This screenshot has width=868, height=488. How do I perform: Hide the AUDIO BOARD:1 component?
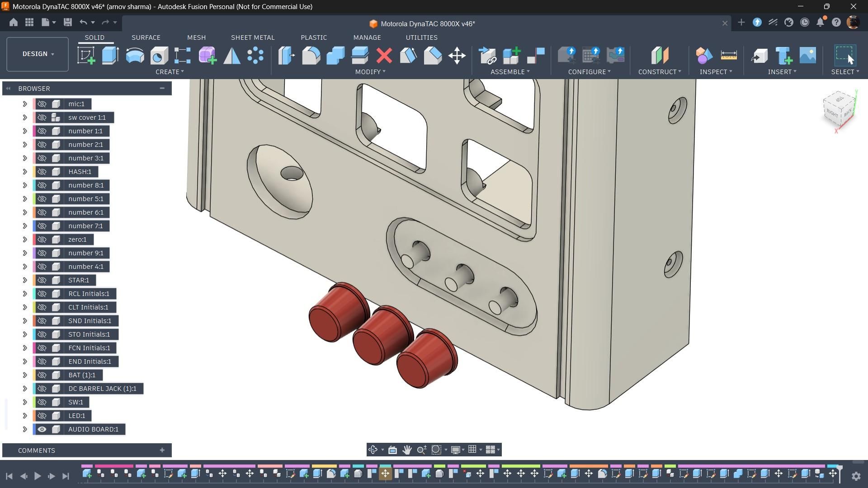click(42, 429)
